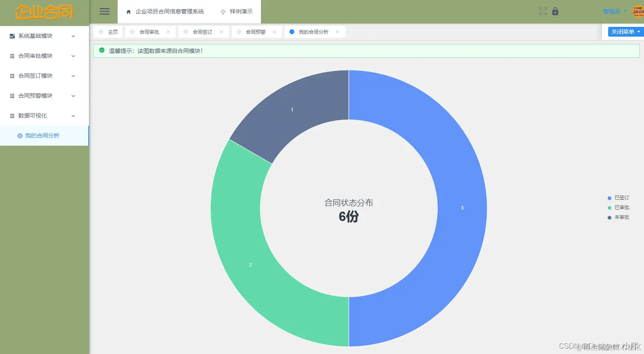Click the blue 已签订 donut segment
This screenshot has width=644, height=354.
coord(462,208)
